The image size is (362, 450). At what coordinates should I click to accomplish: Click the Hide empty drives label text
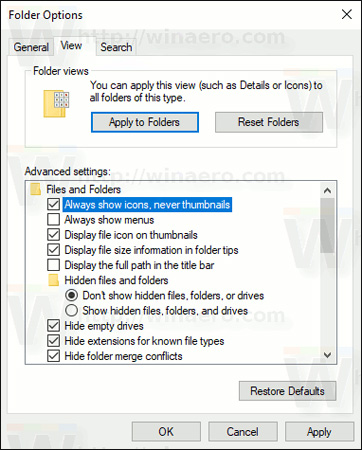[104, 326]
